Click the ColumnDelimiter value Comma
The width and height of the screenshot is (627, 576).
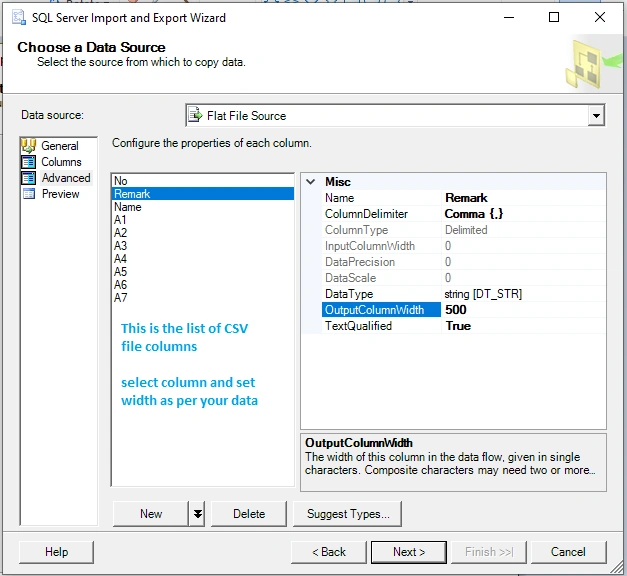click(523, 214)
